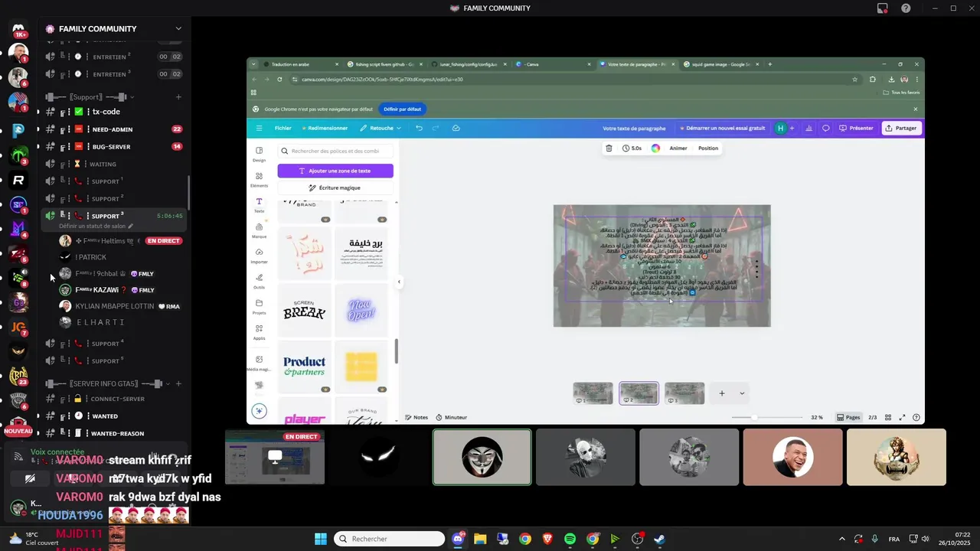Click Démarrer un nouvel essai gratuit
This screenshot has height=551, width=980.
click(722, 128)
